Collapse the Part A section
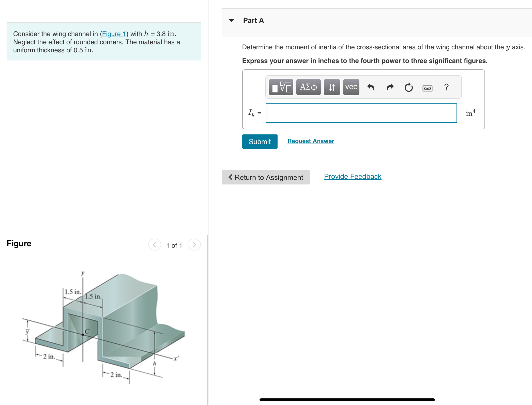Viewport: 532px width, 405px height. (x=232, y=20)
